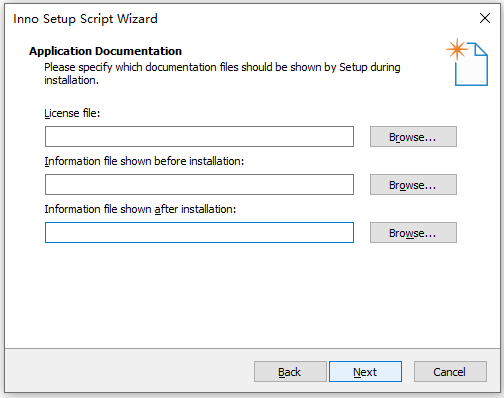Viewport: 504px width, 398px height.
Task: Go Back to the previous wizard page
Action: tap(290, 371)
